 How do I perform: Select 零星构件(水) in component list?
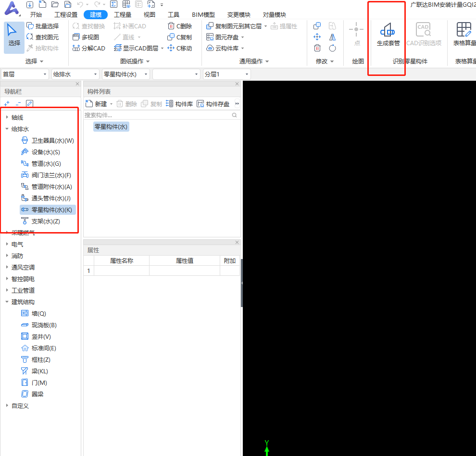tap(111, 126)
